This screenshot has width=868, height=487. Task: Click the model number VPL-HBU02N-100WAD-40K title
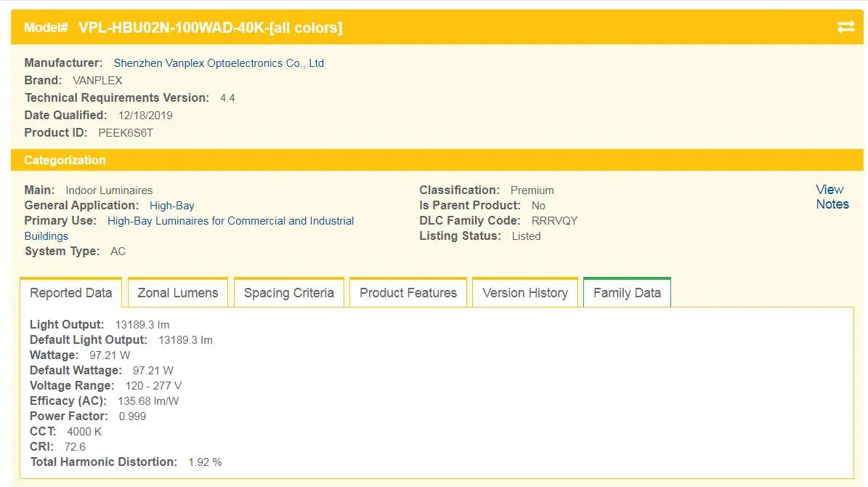[x=210, y=28]
